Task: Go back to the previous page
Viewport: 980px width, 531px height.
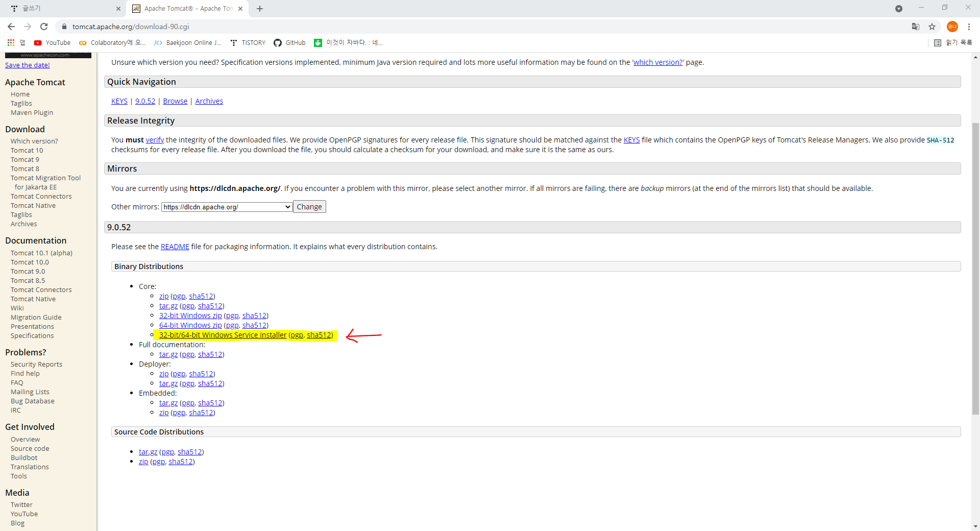Action: (11, 27)
